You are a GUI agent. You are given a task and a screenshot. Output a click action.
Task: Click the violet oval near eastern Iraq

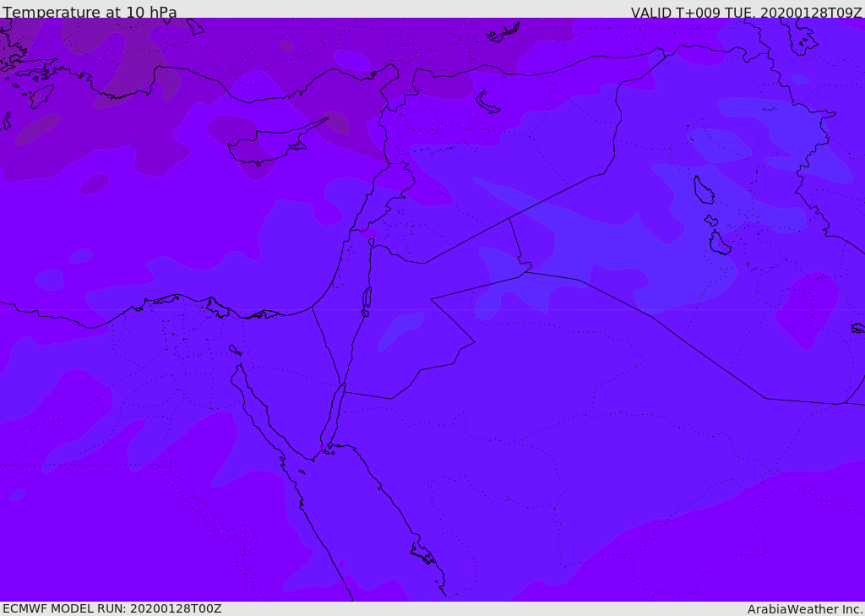(x=807, y=309)
